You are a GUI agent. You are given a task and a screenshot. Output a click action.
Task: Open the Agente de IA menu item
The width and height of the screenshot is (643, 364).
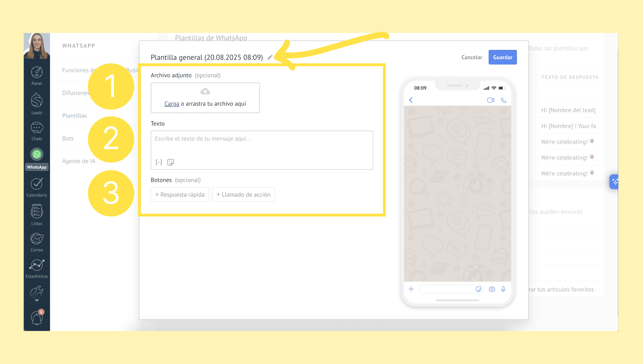pyautogui.click(x=79, y=161)
